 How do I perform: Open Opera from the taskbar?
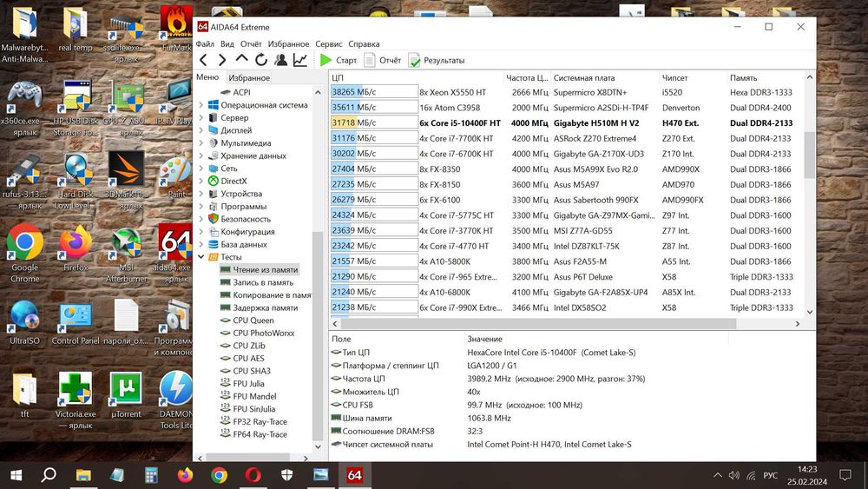253,475
